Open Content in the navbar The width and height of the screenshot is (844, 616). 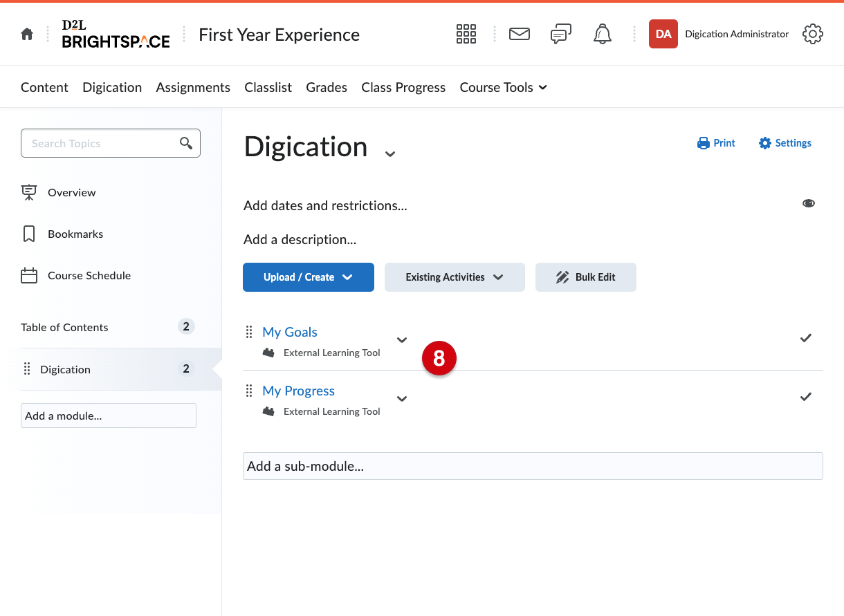tap(44, 87)
